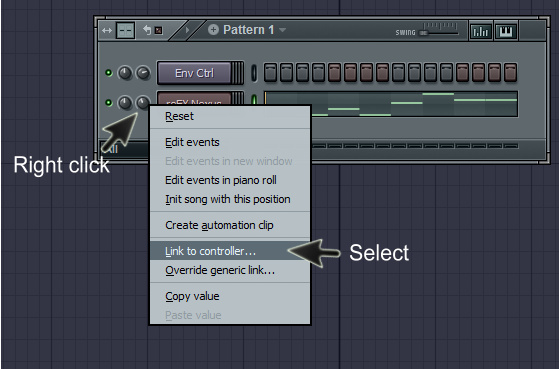Viewport: 559px width, 369px height.
Task: Toggle the Env Ctrl channel selector light
Action: click(253, 73)
